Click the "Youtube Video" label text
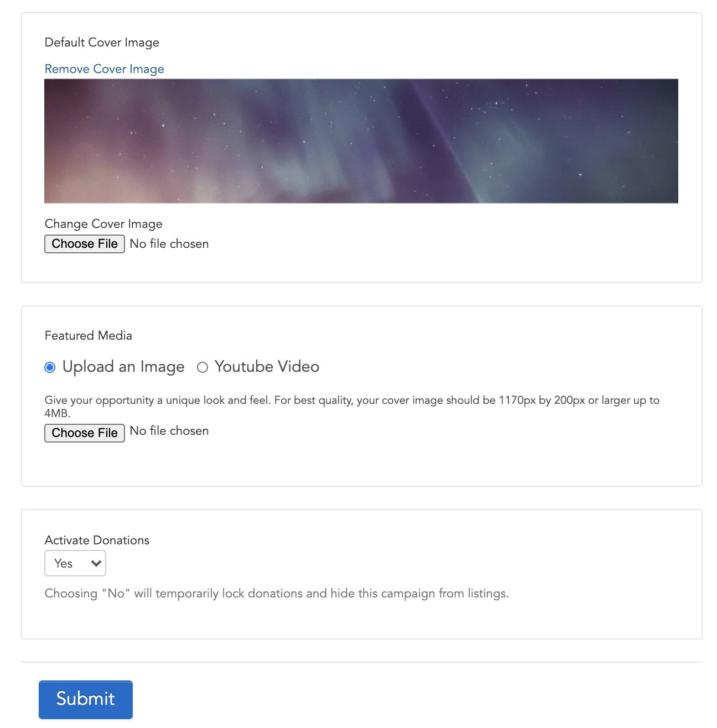The height and width of the screenshot is (728, 717). coord(267,367)
